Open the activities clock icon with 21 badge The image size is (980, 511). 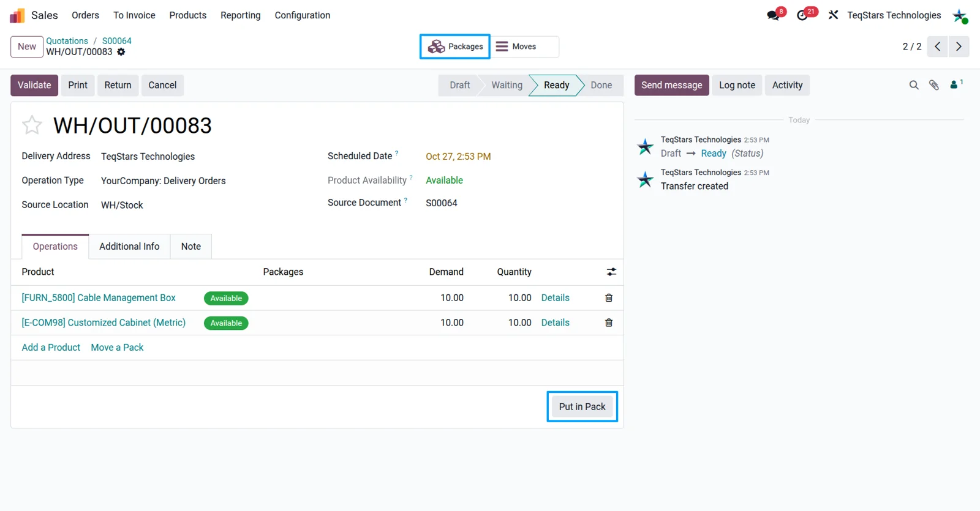click(x=802, y=15)
